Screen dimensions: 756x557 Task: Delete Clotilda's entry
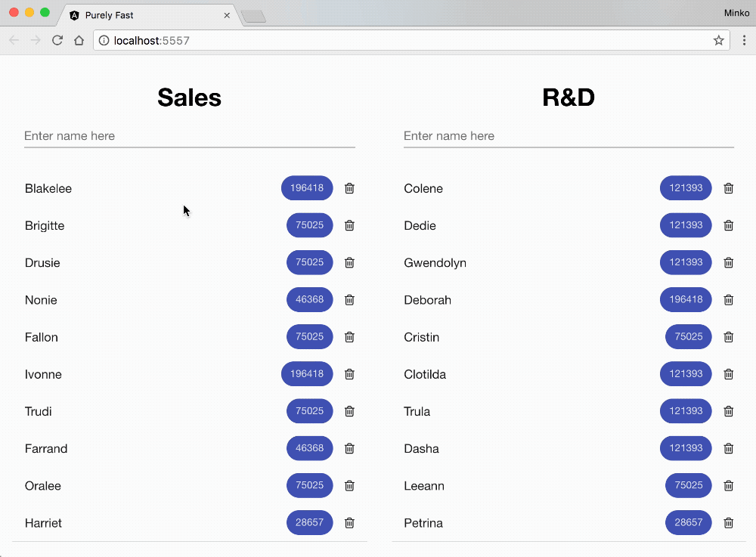coord(729,374)
